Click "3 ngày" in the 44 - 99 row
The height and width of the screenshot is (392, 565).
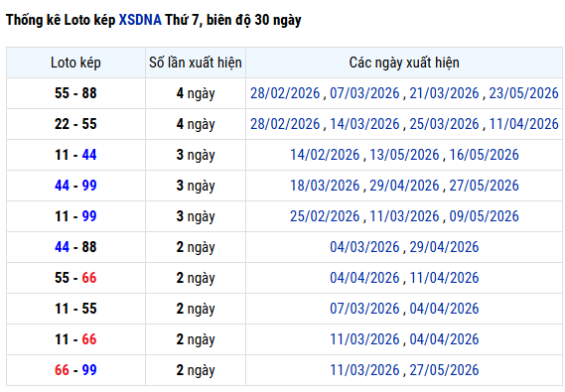pyautogui.click(x=196, y=187)
